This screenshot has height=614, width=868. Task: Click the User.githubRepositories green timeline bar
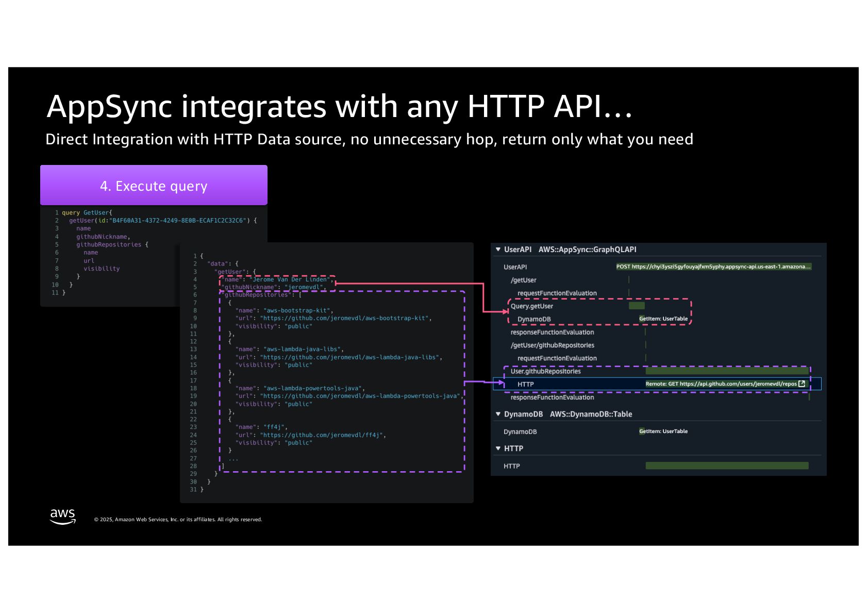[x=727, y=371]
